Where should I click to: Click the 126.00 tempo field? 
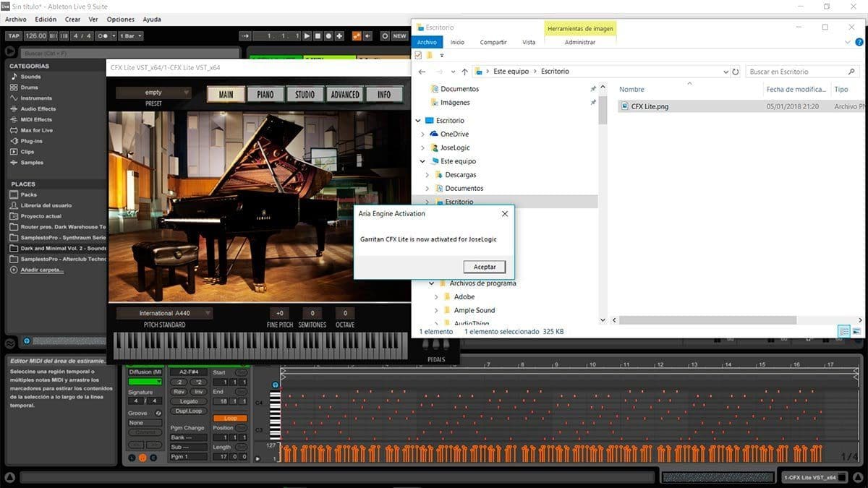(x=35, y=35)
